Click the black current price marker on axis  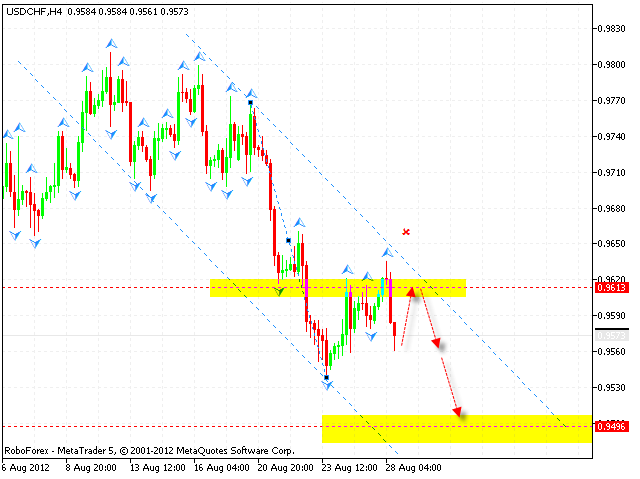click(612, 329)
